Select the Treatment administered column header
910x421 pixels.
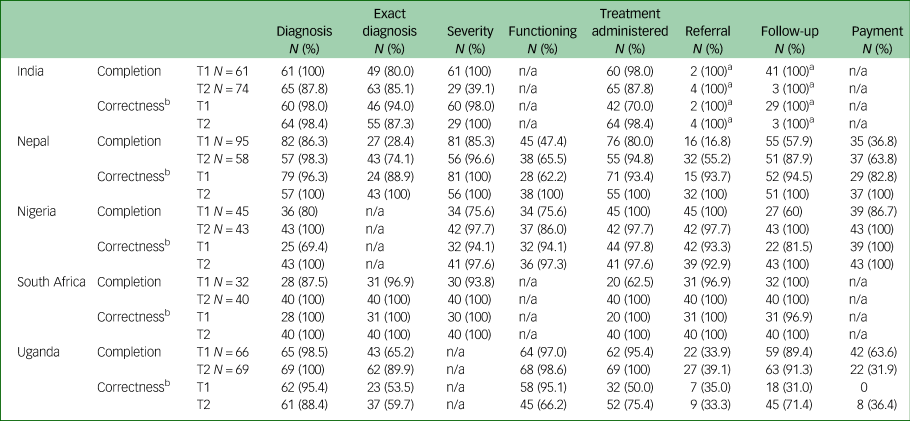[x=630, y=31]
